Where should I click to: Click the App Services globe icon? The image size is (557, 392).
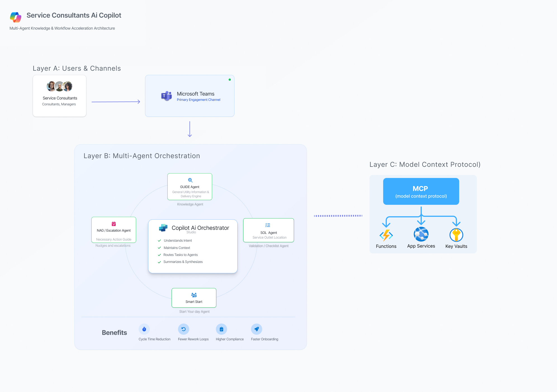coord(421,234)
